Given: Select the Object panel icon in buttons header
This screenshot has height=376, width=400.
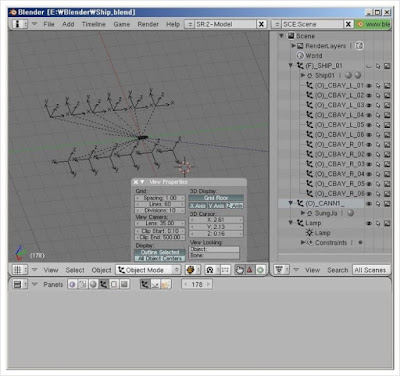Looking at the screenshot, I should [x=103, y=284].
